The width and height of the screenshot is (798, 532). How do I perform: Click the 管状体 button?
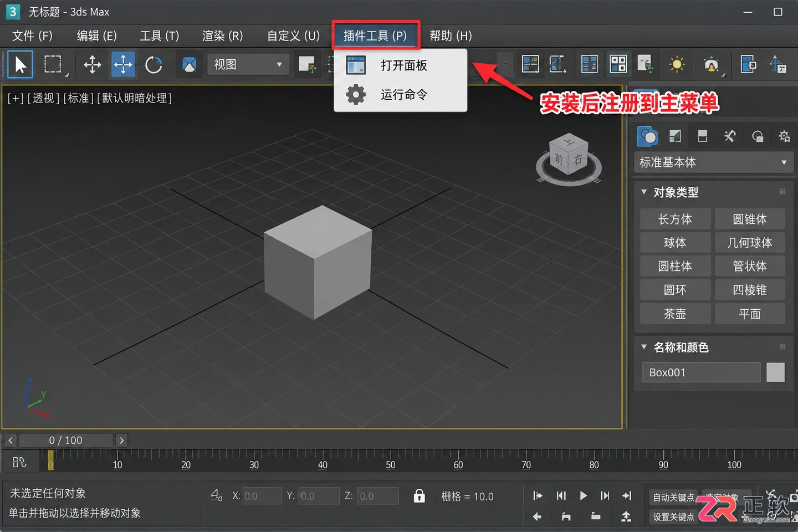pos(750,267)
